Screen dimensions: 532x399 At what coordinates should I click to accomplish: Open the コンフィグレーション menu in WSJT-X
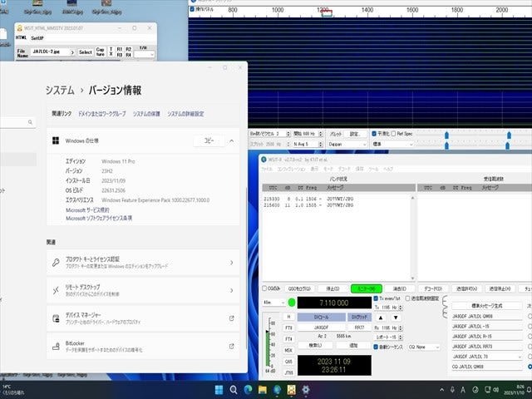point(292,169)
